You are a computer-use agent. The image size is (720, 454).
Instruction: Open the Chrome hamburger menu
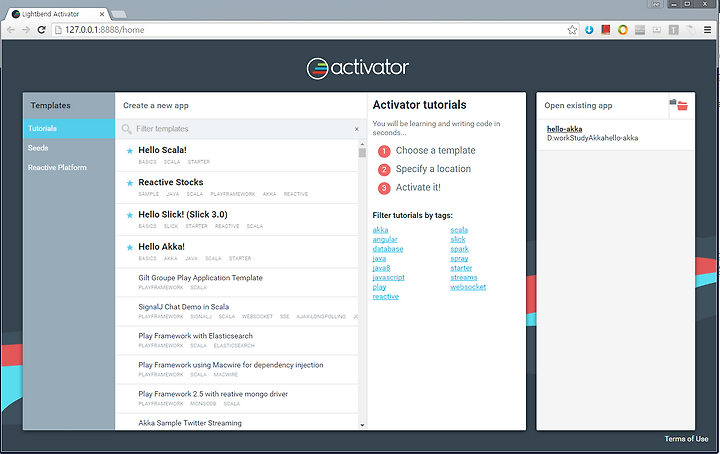707,30
